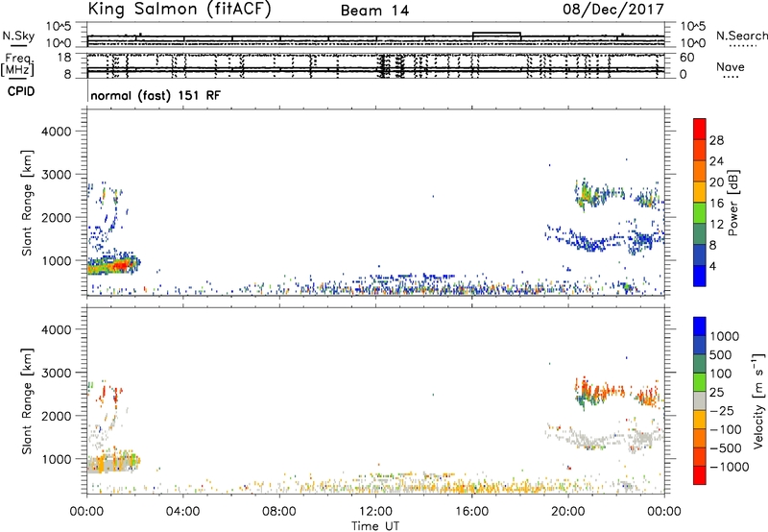Click the 08:00 time axis label
The image size is (768, 532).
coord(279,512)
